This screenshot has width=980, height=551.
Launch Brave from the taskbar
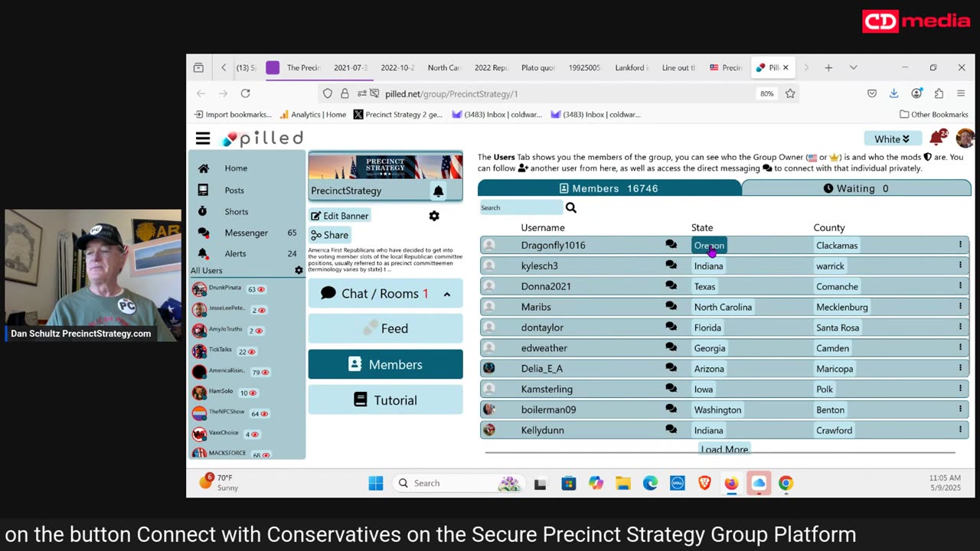[704, 483]
